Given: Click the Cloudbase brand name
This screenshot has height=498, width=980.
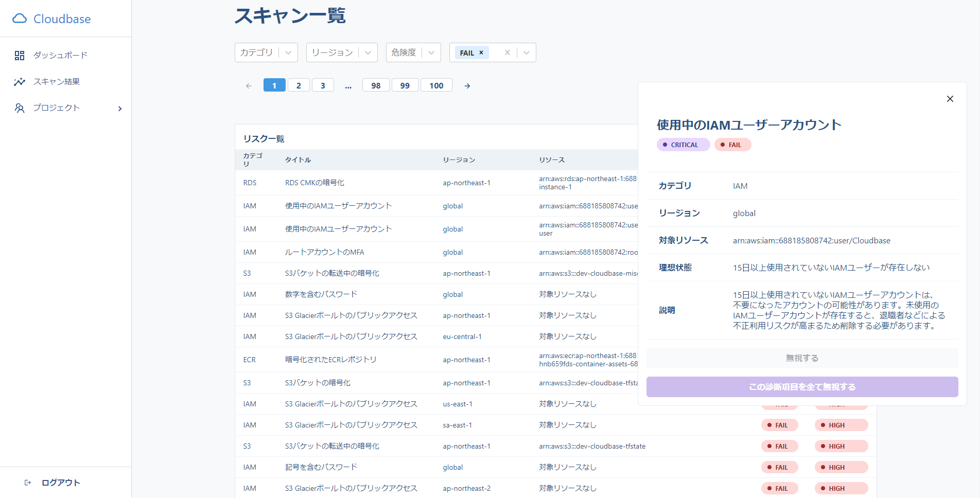Looking at the screenshot, I should (62, 19).
